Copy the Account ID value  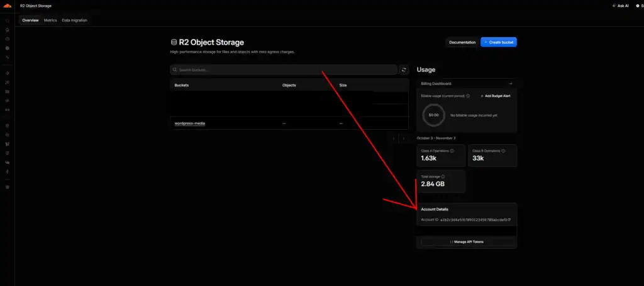[x=509, y=220]
